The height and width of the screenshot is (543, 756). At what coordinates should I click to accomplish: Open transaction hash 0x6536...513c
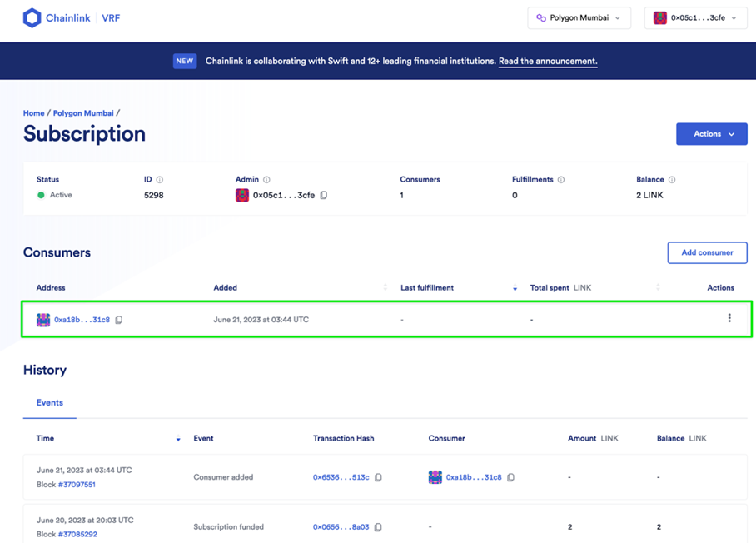pyautogui.click(x=341, y=477)
